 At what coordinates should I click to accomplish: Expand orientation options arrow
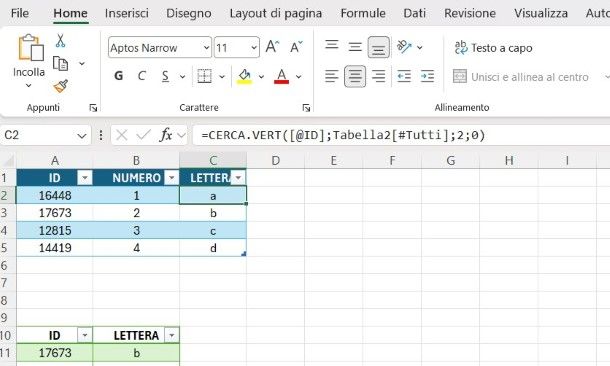[x=419, y=47]
